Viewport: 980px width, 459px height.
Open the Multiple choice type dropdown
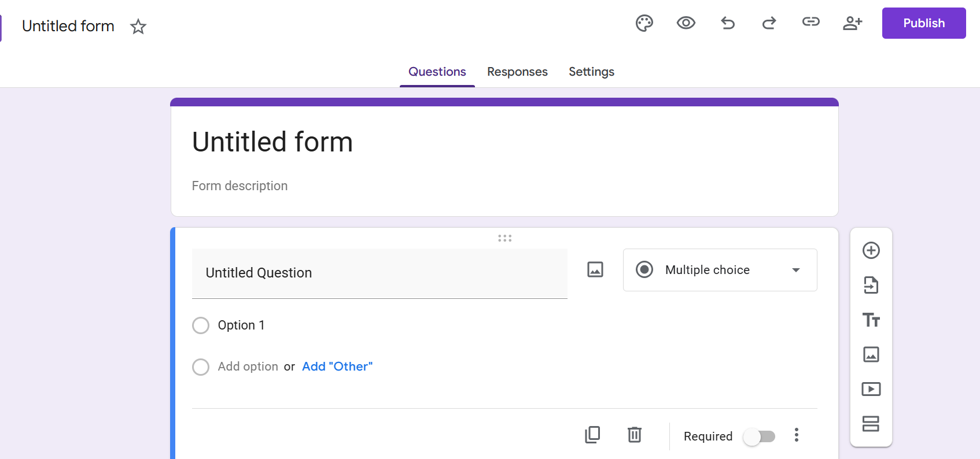point(720,270)
